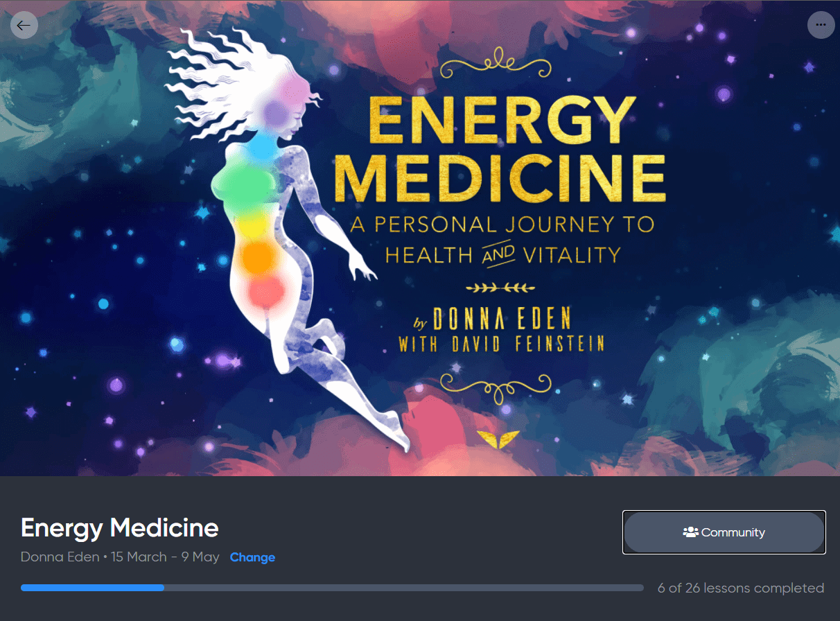The image size is (840, 621).
Task: Go back using the left arrow icon
Action: click(24, 25)
